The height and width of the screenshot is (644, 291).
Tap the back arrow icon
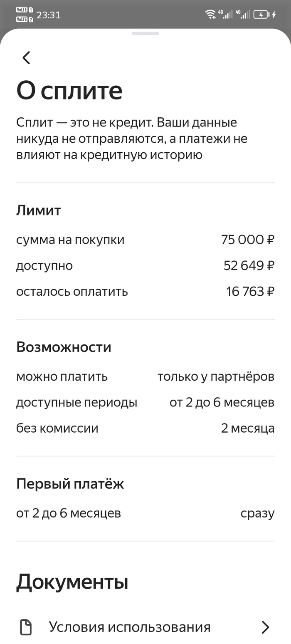[x=26, y=57]
